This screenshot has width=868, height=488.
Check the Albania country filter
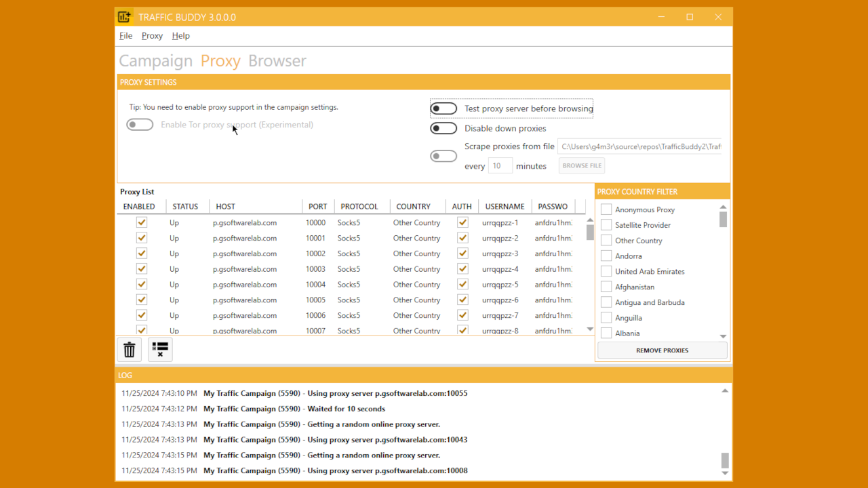(606, 333)
